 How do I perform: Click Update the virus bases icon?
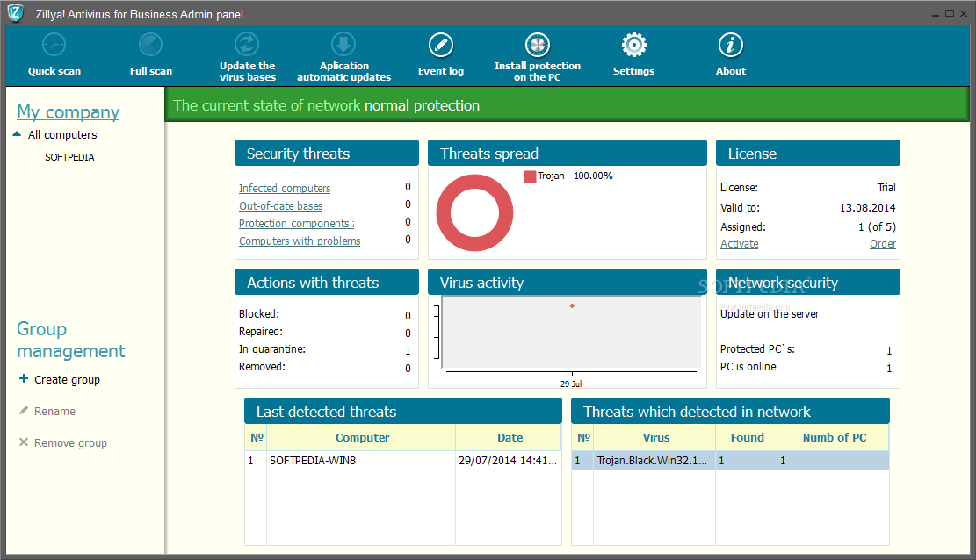click(247, 44)
